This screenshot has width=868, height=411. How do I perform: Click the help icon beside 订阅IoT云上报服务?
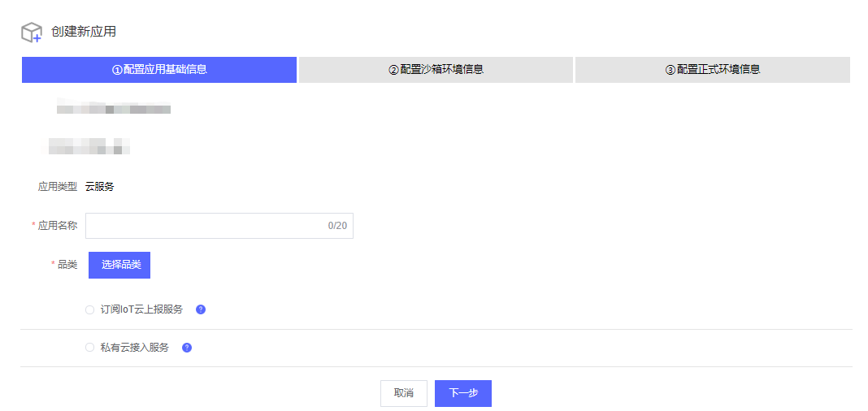201,309
